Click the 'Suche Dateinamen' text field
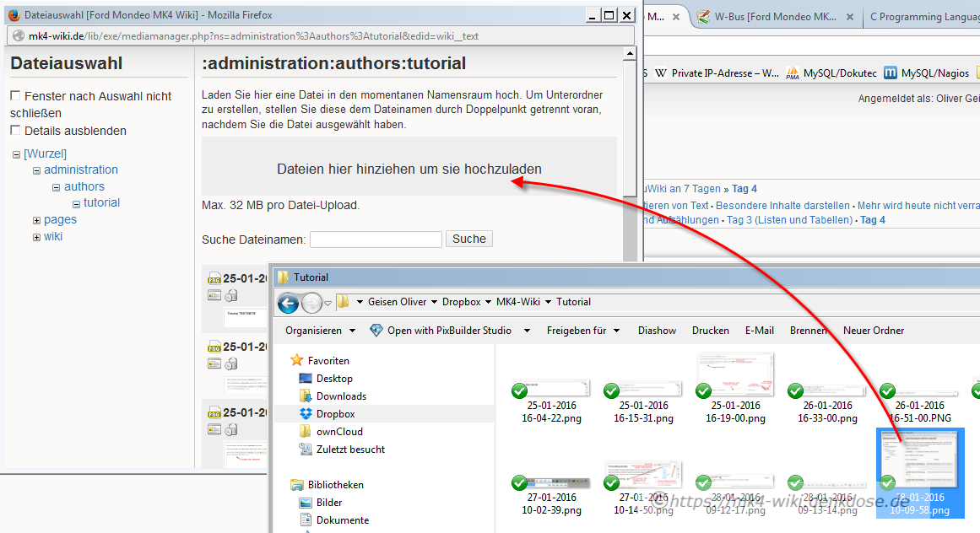The width and height of the screenshot is (980, 533). [x=376, y=240]
